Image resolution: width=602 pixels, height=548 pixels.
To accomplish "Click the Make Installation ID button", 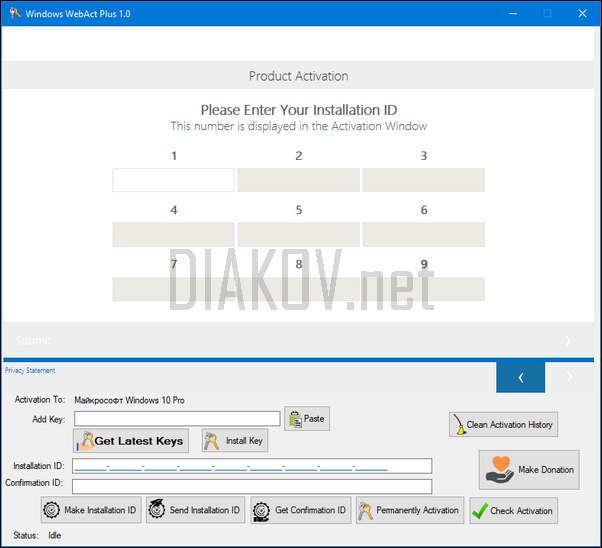I will [91, 510].
